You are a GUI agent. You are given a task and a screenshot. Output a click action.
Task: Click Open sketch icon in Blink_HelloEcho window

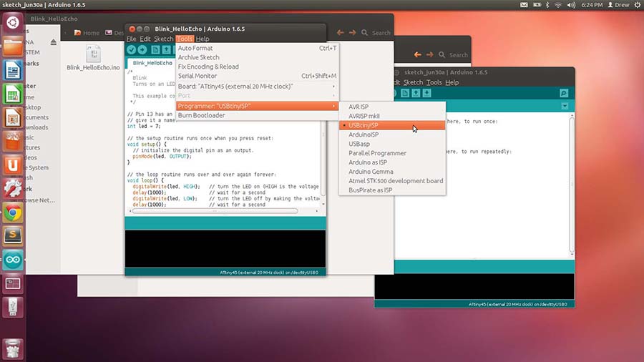point(166,49)
